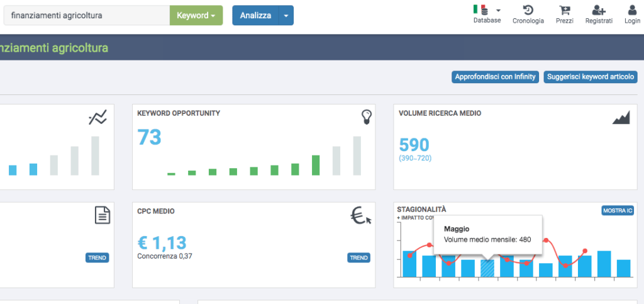Viewport: 644px width, 304px height.
Task: Click the CPC Medio euro cursor icon
Action: coord(361,216)
